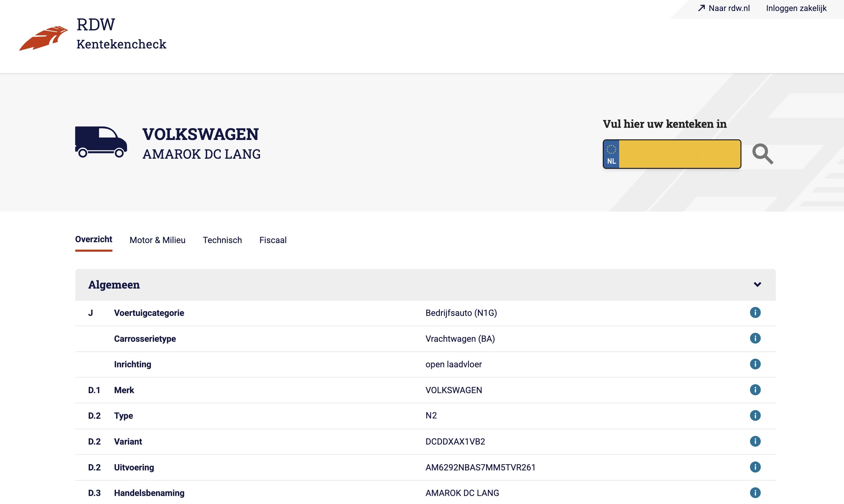Viewport: 844px width, 504px height.
Task: Follow the Naar rdw.nl link
Action: pos(724,8)
